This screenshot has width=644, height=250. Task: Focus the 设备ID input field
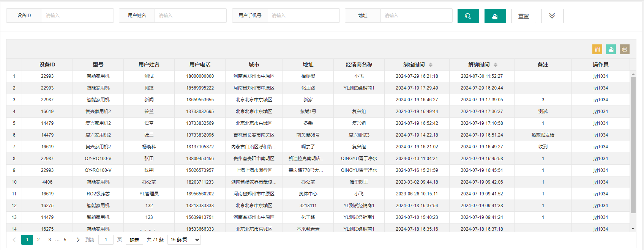(x=77, y=16)
